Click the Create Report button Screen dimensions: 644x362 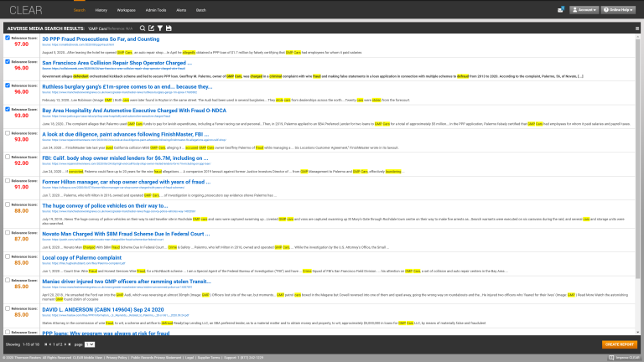619,344
